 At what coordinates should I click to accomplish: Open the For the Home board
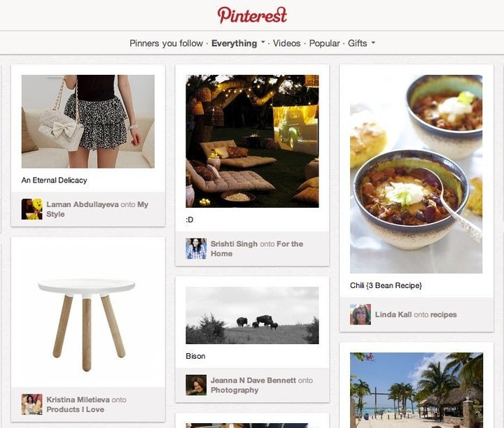click(x=257, y=248)
